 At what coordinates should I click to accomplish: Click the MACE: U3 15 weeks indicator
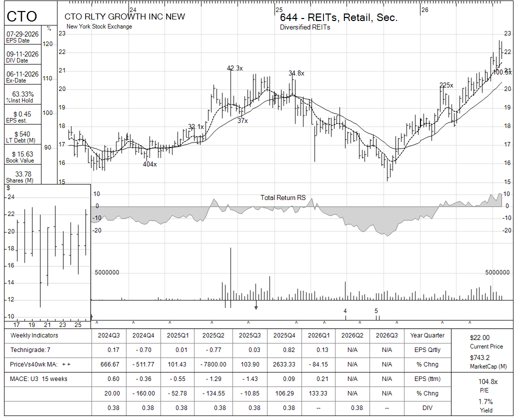pyautogui.click(x=38, y=379)
